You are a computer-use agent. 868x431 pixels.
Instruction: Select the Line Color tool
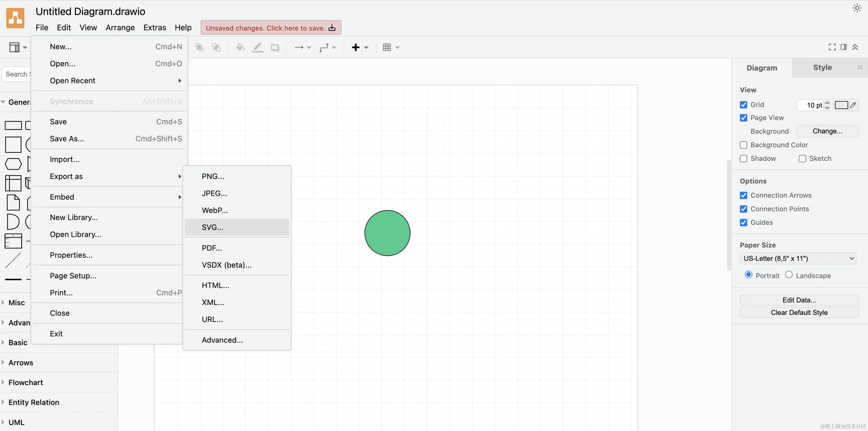(x=257, y=47)
